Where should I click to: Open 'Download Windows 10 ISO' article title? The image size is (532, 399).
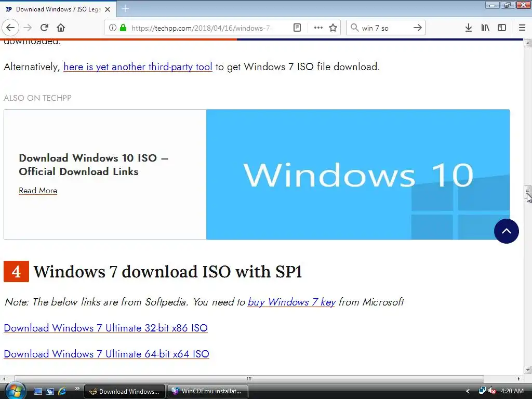pyautogui.click(x=94, y=165)
